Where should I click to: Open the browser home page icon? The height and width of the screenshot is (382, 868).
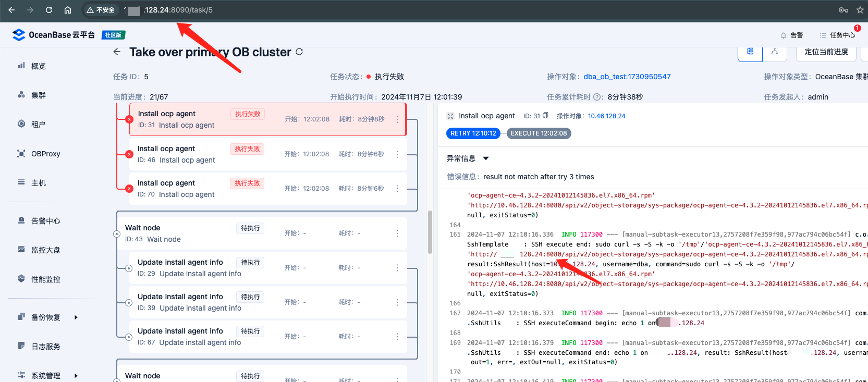(x=68, y=10)
